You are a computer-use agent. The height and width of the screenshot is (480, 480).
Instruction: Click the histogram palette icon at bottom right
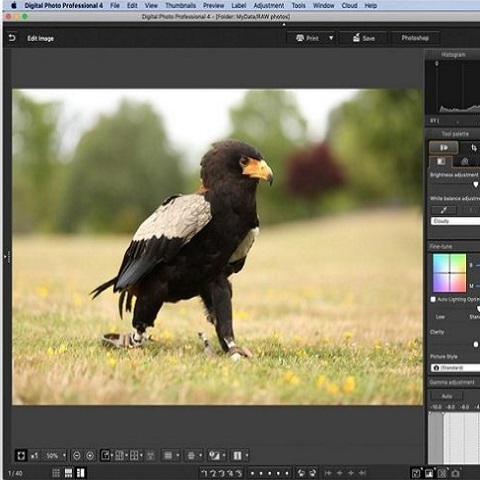pos(429,473)
